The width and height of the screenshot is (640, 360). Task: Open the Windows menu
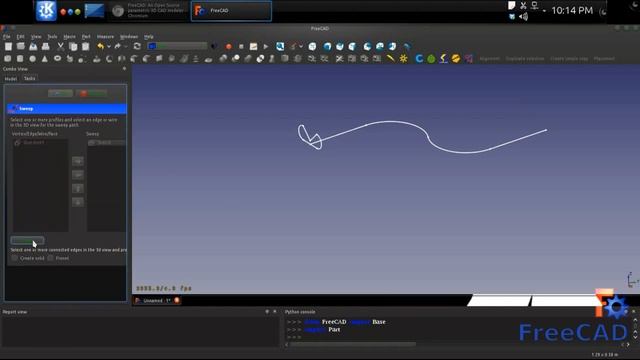pos(129,37)
